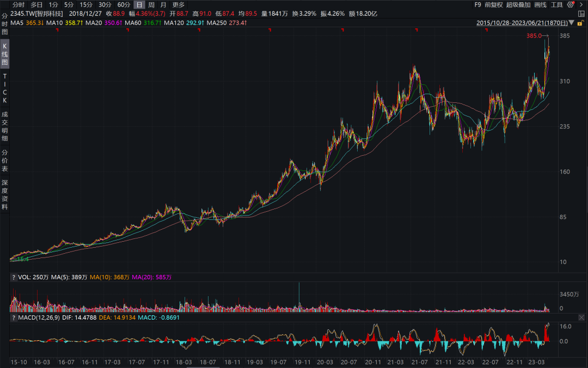588x368 pixels.
Task: Open the panel layout icon below the toolbar arrow
Action: (x=581, y=14)
